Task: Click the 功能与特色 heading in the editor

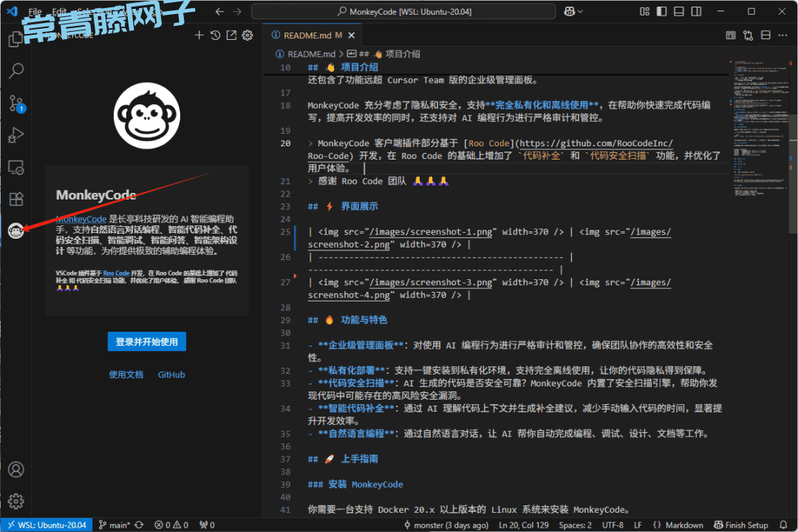Action: (x=364, y=320)
